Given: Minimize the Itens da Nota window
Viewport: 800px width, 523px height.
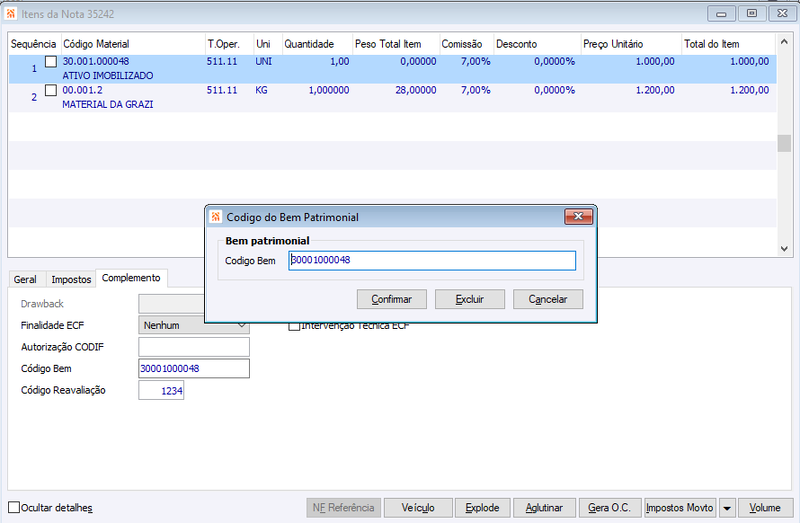Looking at the screenshot, I should pos(721,14).
